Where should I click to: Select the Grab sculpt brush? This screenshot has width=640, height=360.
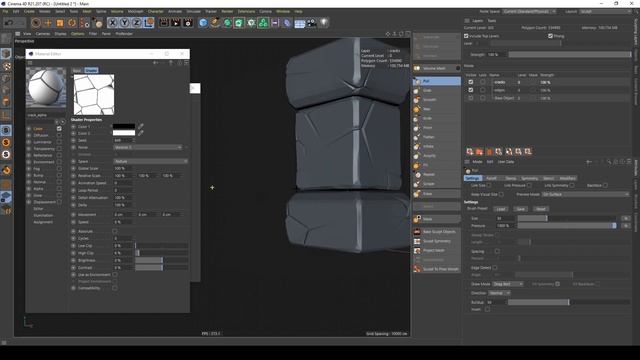coord(437,90)
